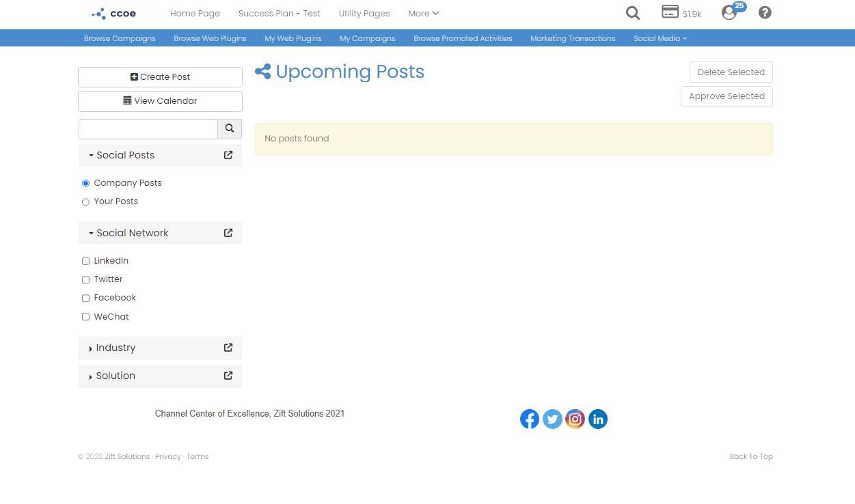Click the sidebar search input field
Viewport: 855px width, 504px height.
pyautogui.click(x=148, y=128)
